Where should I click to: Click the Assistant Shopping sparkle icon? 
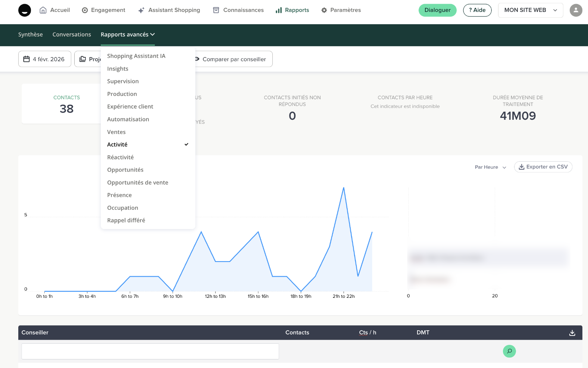click(141, 10)
